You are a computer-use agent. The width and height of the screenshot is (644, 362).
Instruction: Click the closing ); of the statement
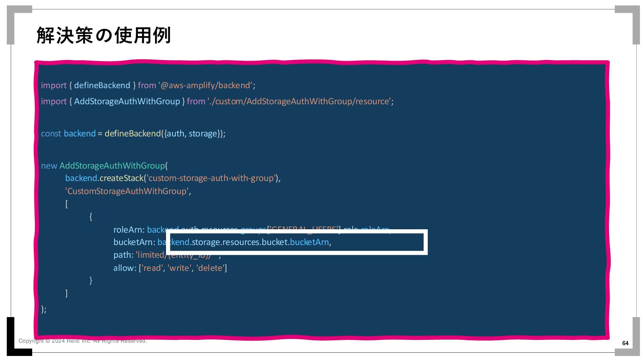pyautogui.click(x=44, y=309)
